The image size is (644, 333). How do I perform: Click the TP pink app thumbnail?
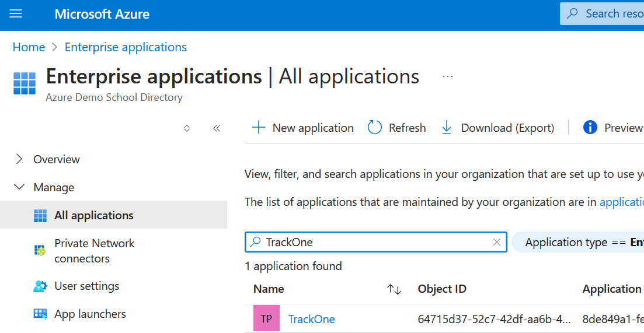coord(267,318)
